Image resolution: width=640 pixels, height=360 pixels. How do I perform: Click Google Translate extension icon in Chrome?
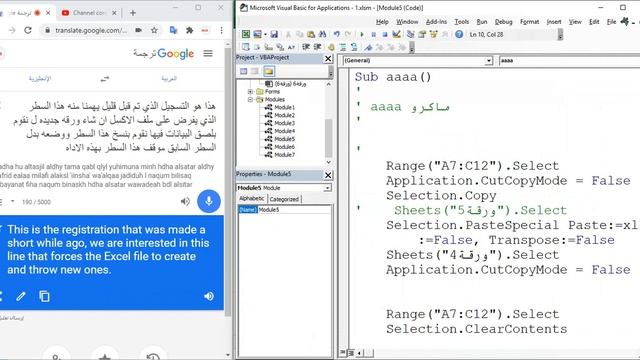[x=173, y=30]
